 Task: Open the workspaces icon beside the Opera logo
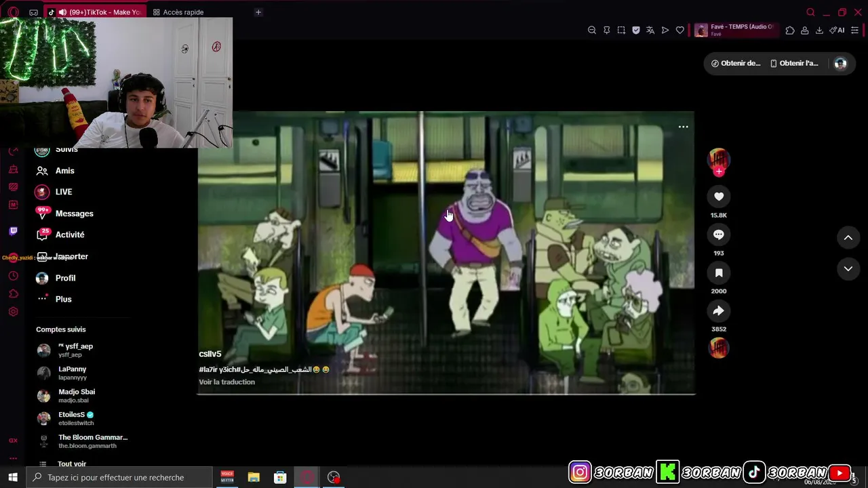coord(33,12)
